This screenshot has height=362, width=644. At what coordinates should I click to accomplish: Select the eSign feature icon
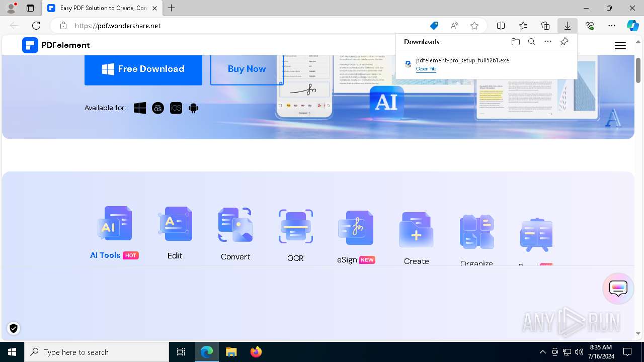356,228
